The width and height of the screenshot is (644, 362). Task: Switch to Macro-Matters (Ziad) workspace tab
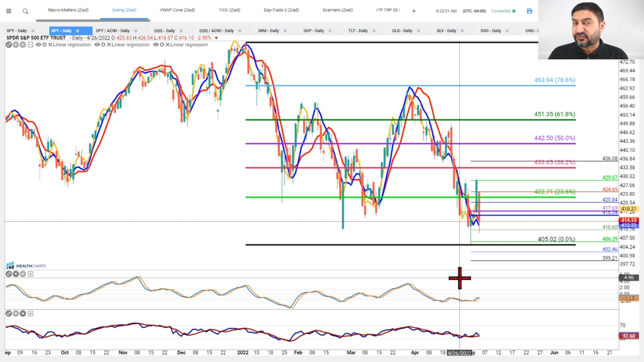pos(68,10)
